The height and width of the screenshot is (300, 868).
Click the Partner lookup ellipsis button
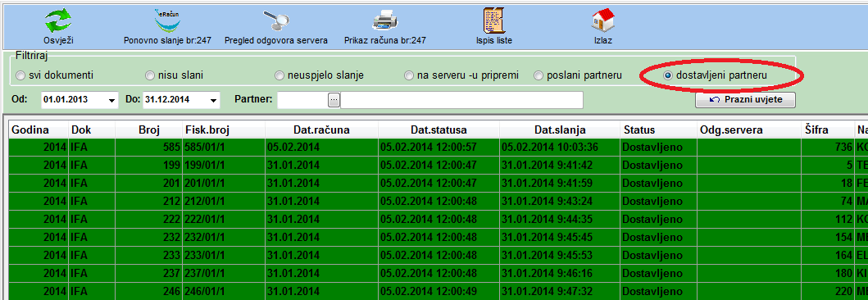[334, 100]
